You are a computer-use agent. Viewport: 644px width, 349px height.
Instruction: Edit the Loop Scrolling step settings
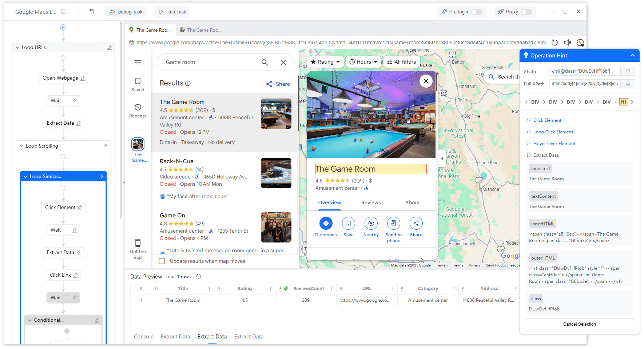tap(106, 146)
